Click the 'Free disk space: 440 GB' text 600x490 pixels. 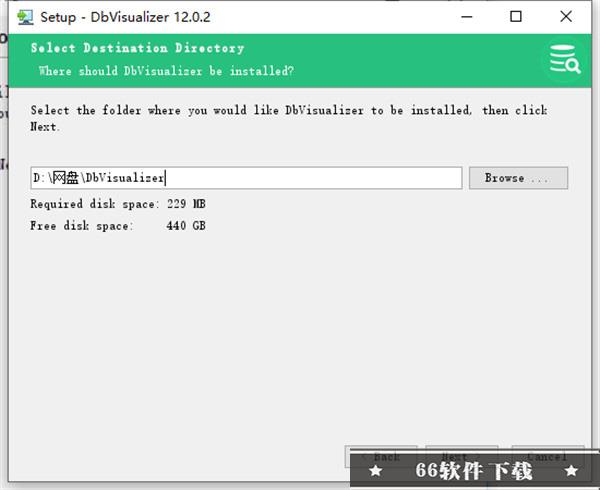(x=118, y=226)
